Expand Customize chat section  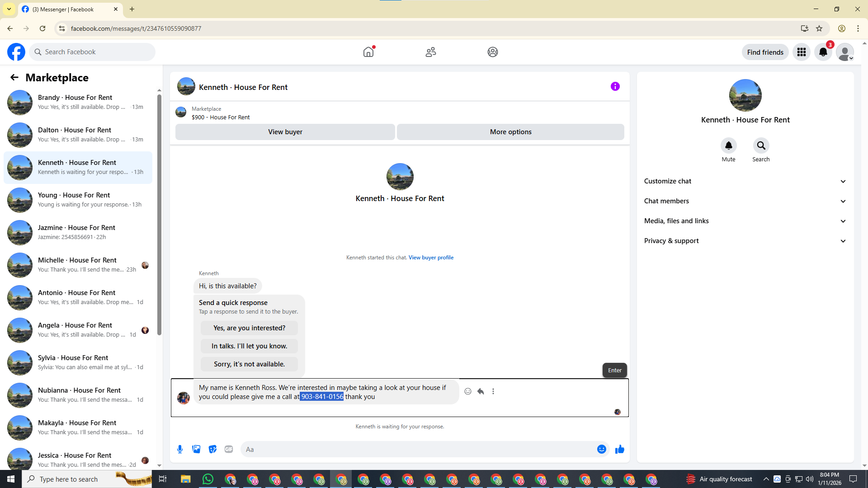click(x=745, y=181)
